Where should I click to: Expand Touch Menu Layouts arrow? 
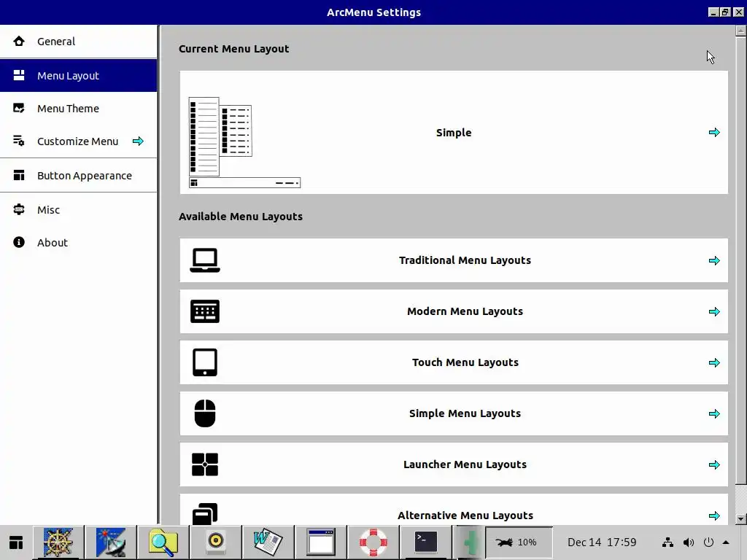(x=714, y=362)
